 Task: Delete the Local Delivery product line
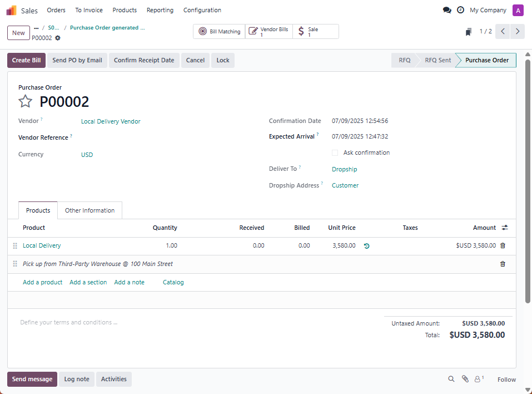[503, 245]
